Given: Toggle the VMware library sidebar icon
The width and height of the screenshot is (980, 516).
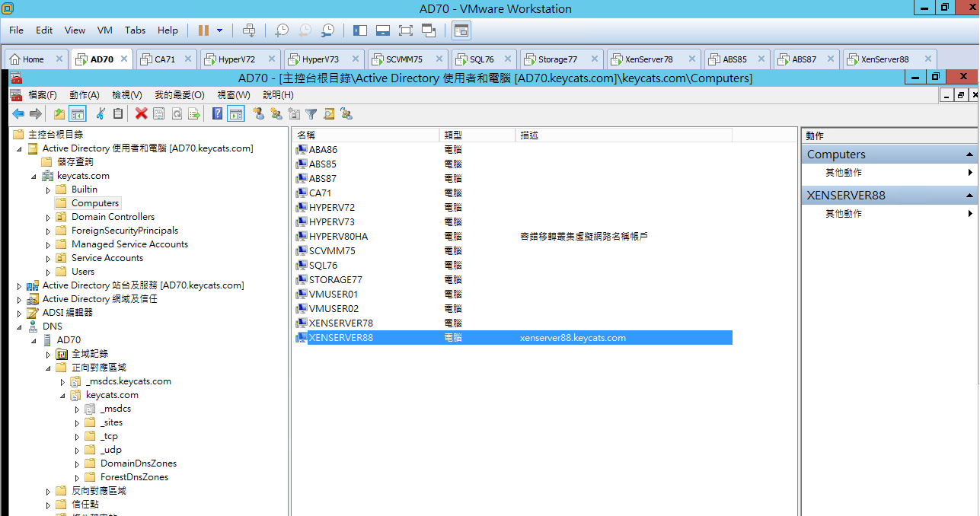Looking at the screenshot, I should point(360,30).
